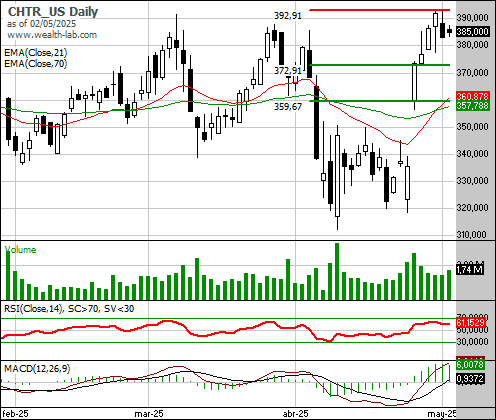Screen dimensions: 496x420
Task: Select the EMA(Close,21) indicator label
Action: point(36,53)
